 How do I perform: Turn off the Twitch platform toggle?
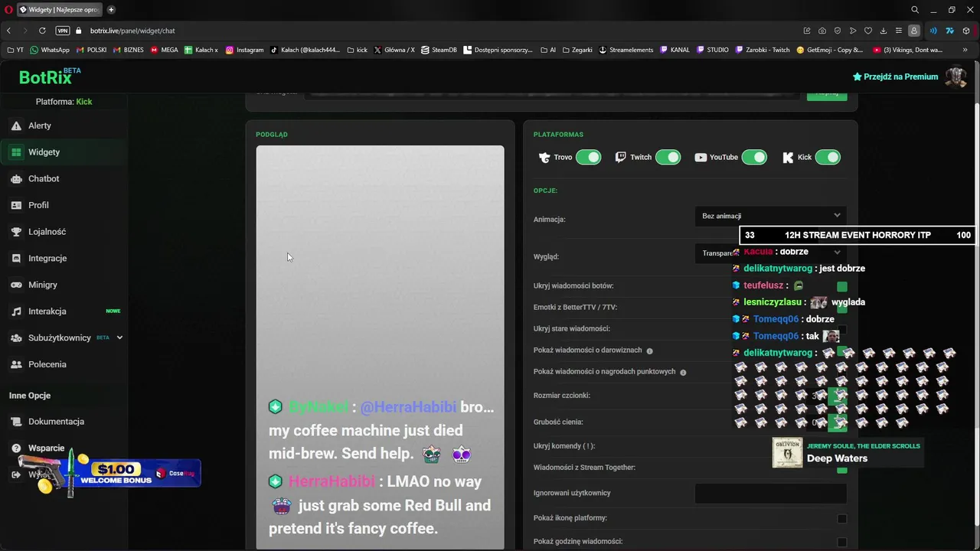click(668, 157)
